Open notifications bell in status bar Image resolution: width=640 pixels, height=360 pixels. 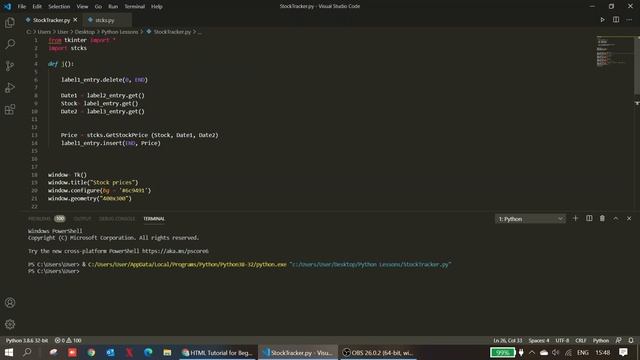click(x=631, y=340)
